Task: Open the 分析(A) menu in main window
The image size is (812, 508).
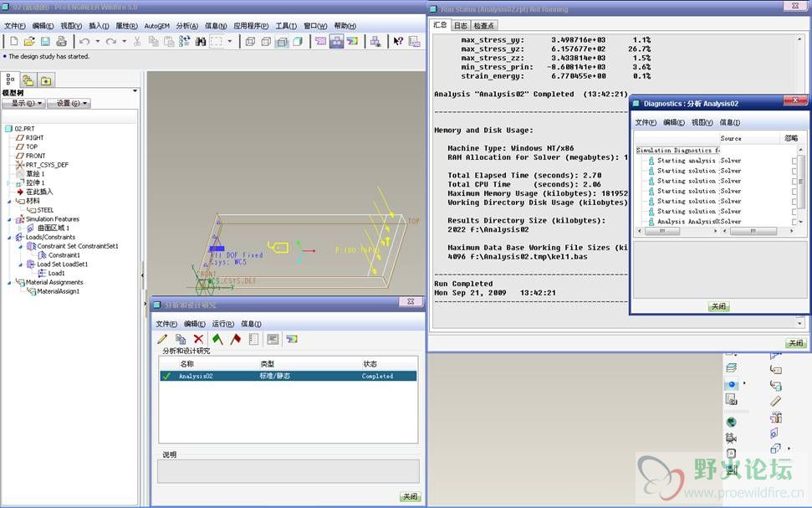Action: [187, 26]
